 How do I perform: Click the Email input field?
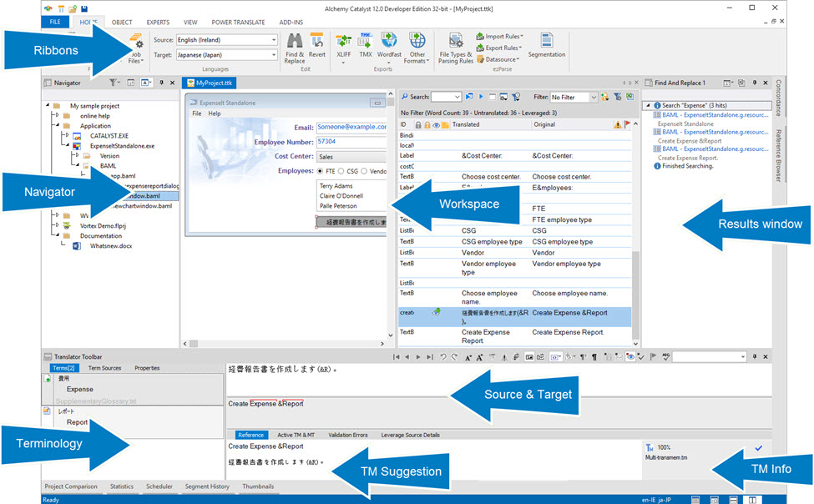(x=351, y=127)
